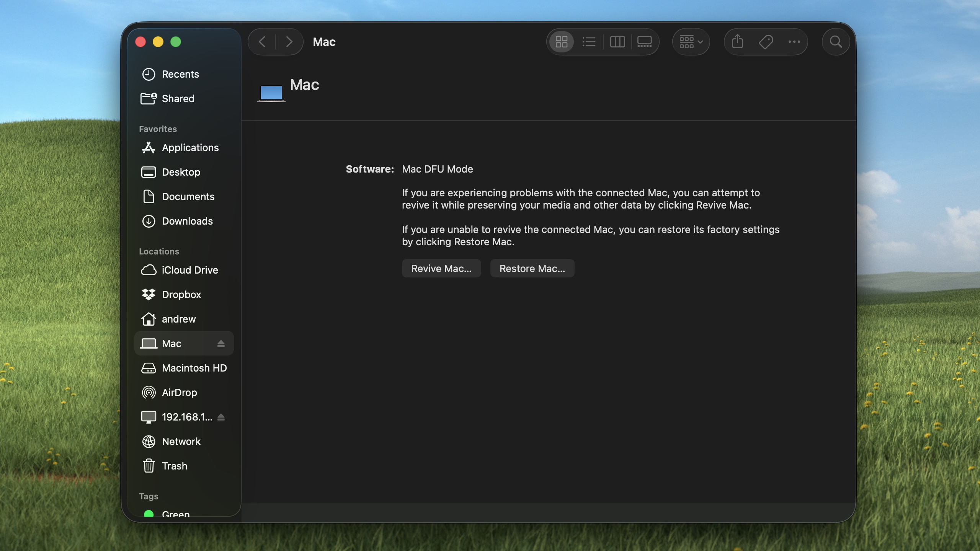
Task: Click the Share toolbar icon
Action: (x=737, y=42)
